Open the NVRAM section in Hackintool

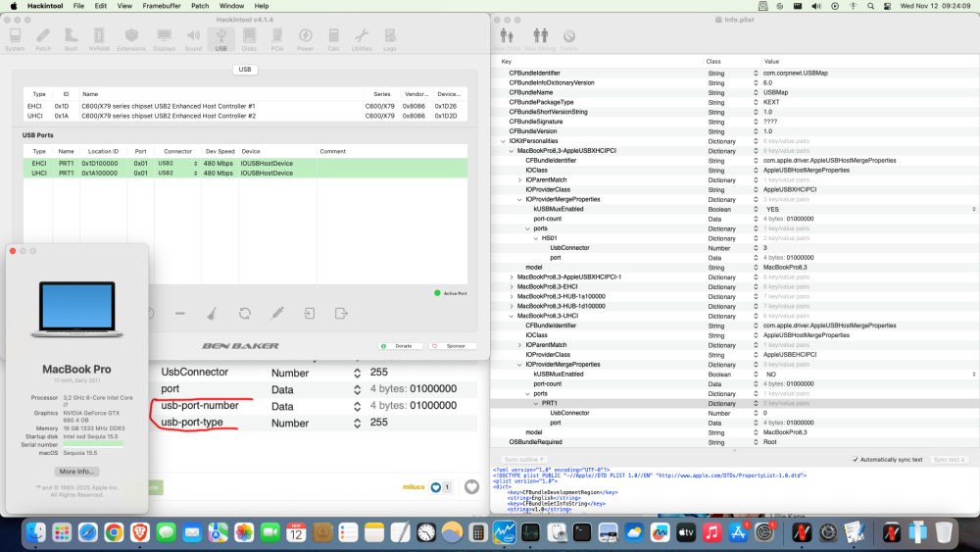coord(99,39)
